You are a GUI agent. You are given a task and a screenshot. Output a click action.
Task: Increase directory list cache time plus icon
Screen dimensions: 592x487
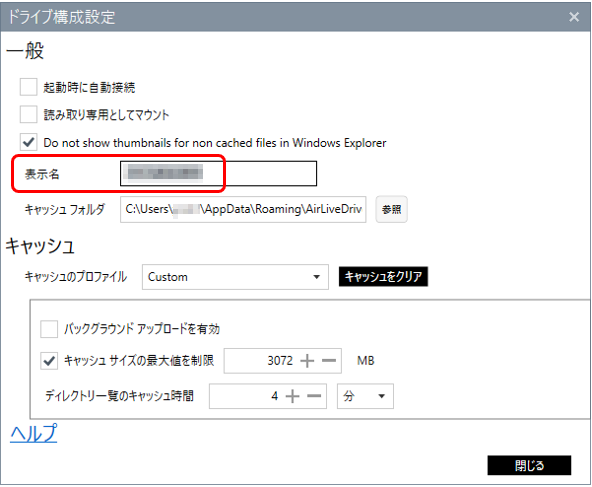pyautogui.click(x=293, y=396)
